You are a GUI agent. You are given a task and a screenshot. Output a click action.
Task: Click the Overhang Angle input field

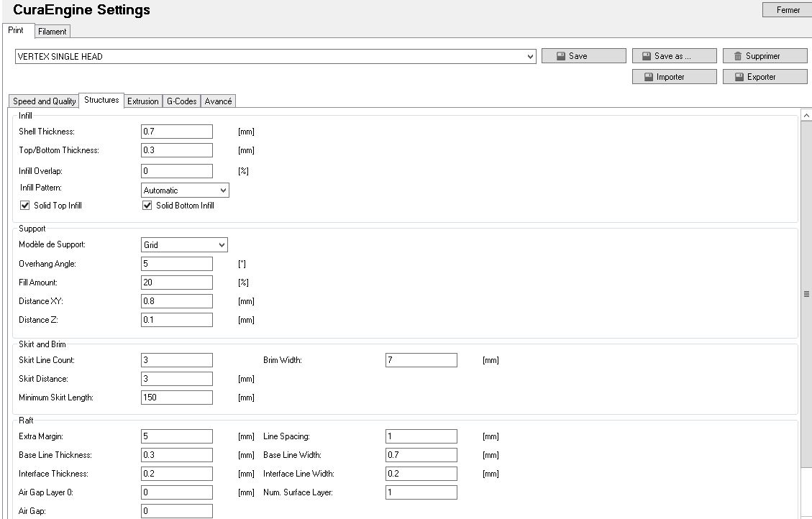[177, 264]
